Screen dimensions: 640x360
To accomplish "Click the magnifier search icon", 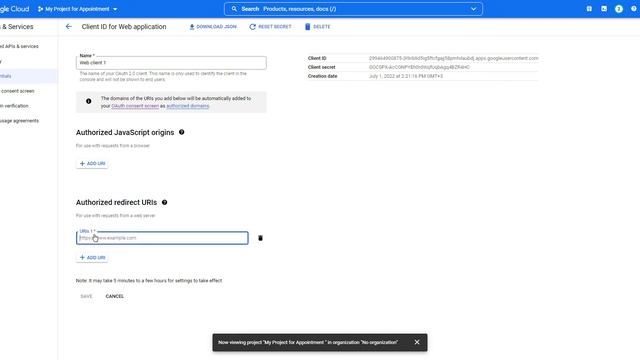I will pyautogui.click(x=234, y=9).
